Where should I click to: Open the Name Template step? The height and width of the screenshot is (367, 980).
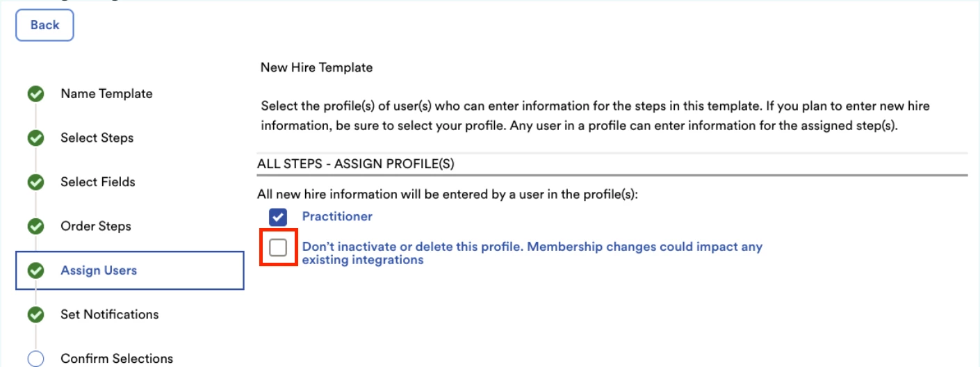pyautogui.click(x=106, y=94)
